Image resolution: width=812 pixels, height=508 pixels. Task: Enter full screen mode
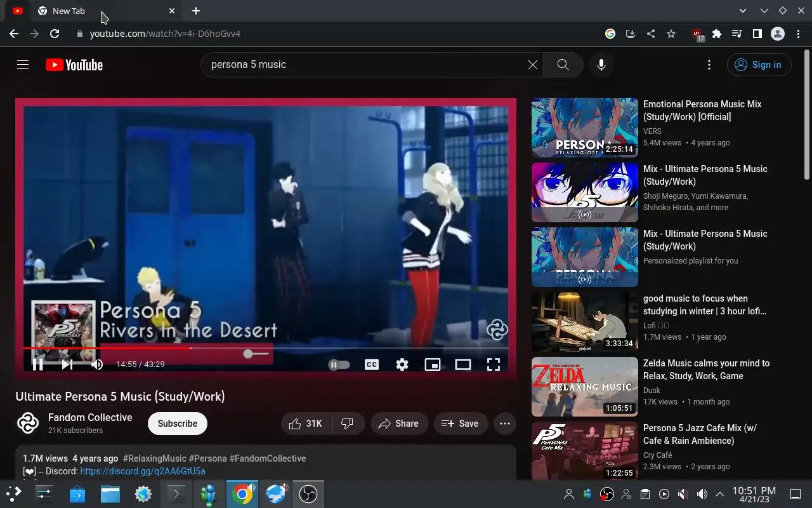494,364
